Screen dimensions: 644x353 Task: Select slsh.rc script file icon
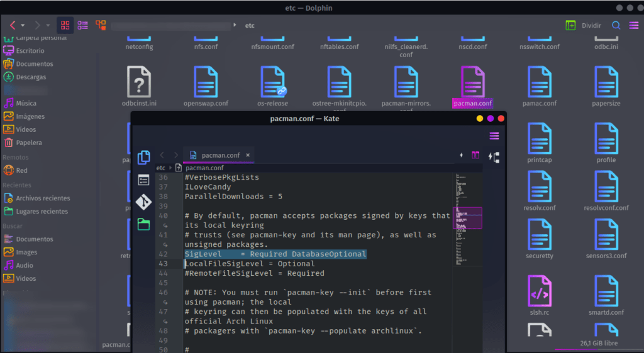[540, 291]
